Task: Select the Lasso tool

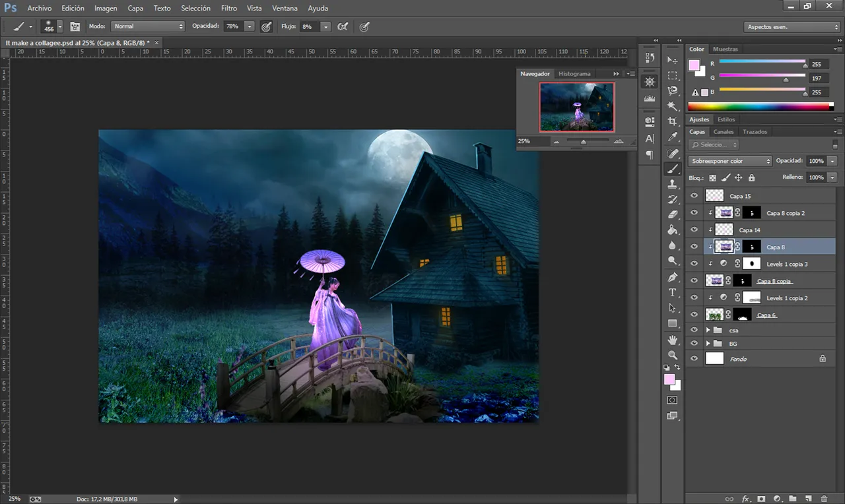Action: (673, 91)
